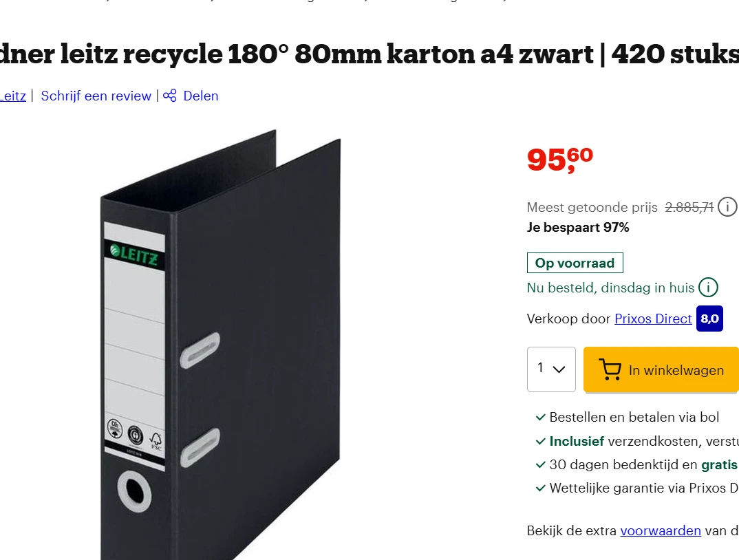Open the Prixos Direct seller link
Viewport: 739px width, 560px height.
pos(653,319)
